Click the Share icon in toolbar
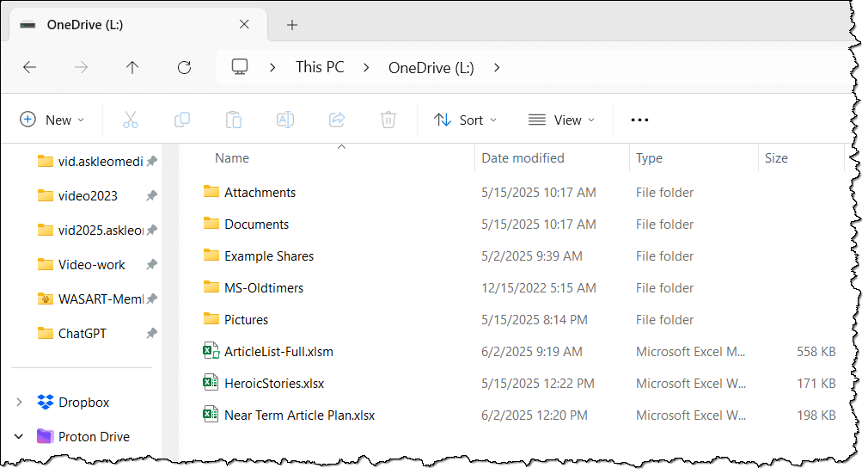 coord(337,120)
